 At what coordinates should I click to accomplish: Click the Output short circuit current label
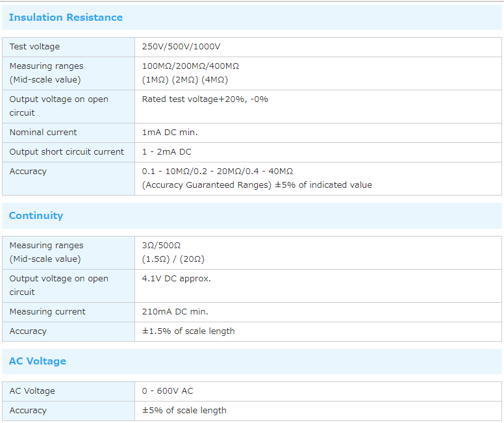(x=66, y=152)
